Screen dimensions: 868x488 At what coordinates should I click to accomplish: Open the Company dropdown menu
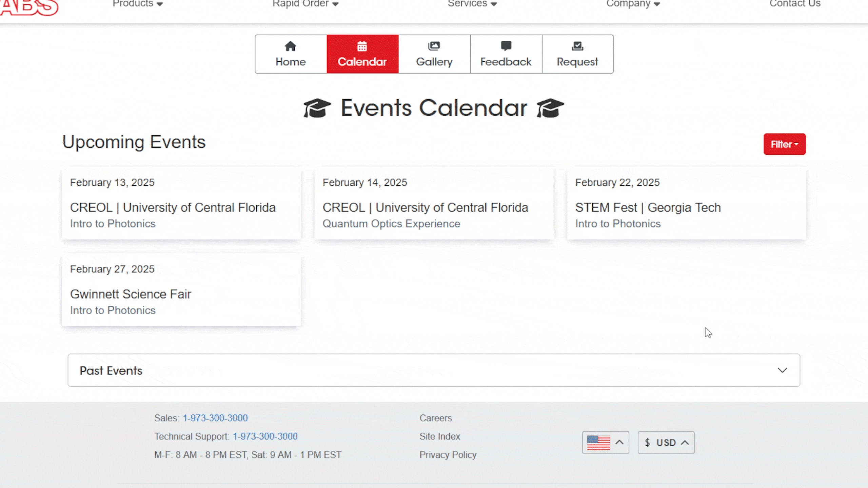(633, 4)
